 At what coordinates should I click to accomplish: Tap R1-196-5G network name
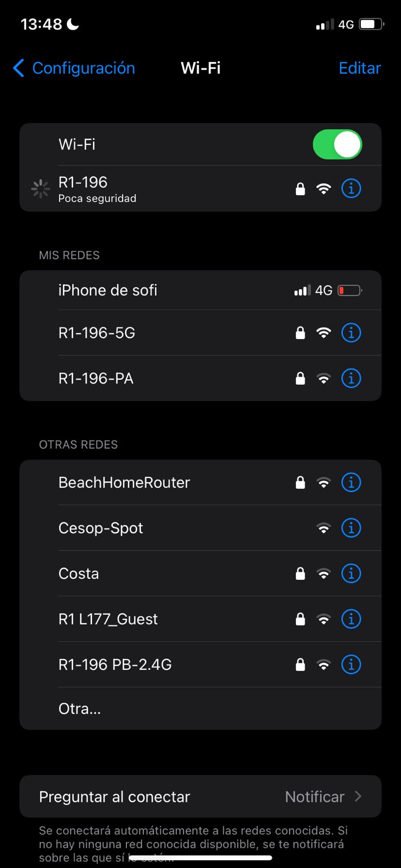point(97,333)
